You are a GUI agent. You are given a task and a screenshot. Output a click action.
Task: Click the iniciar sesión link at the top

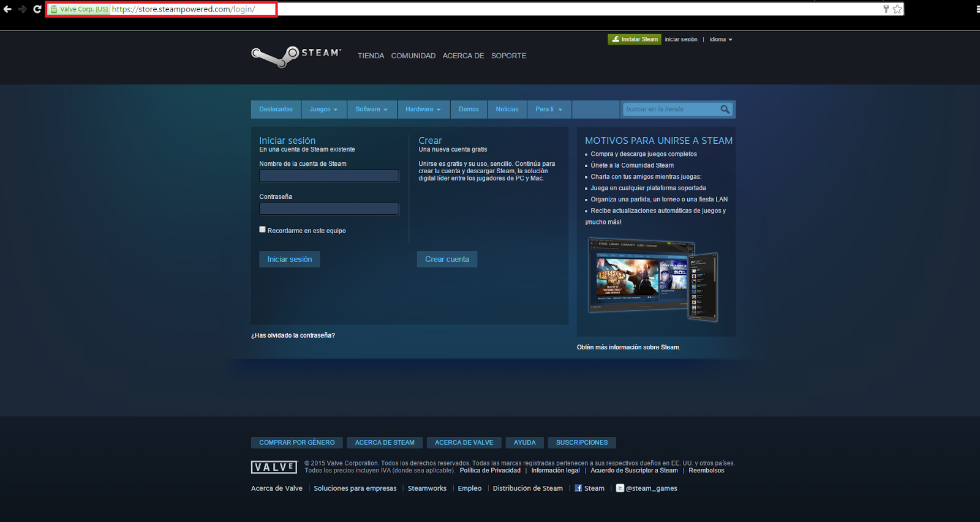click(x=681, y=39)
